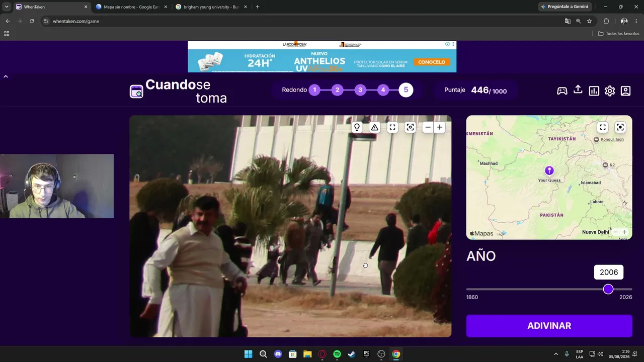The width and height of the screenshot is (644, 362).
Task: Go to round 2 in the progress tracker
Action: click(x=337, y=90)
